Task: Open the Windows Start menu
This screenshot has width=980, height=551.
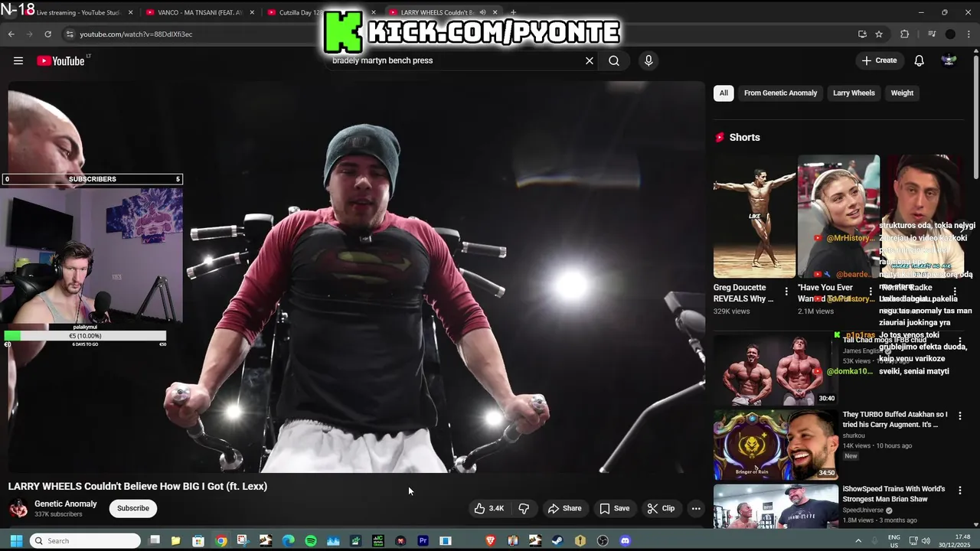Action: pos(16,541)
